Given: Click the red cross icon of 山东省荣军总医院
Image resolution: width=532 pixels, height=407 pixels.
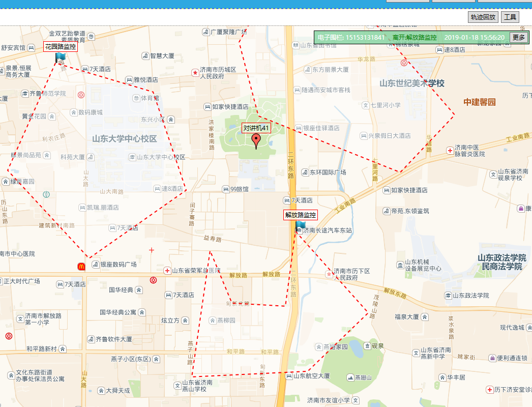Looking at the screenshot, I should (x=167, y=271).
